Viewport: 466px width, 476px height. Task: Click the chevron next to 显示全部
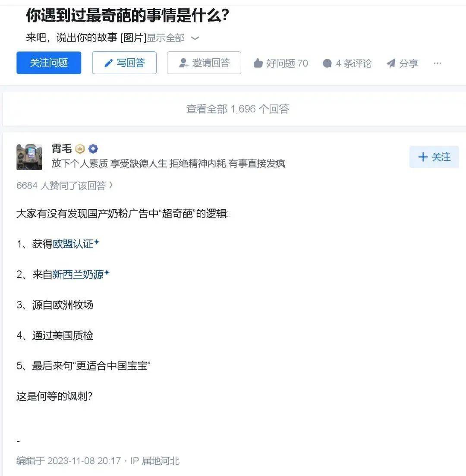coord(195,38)
